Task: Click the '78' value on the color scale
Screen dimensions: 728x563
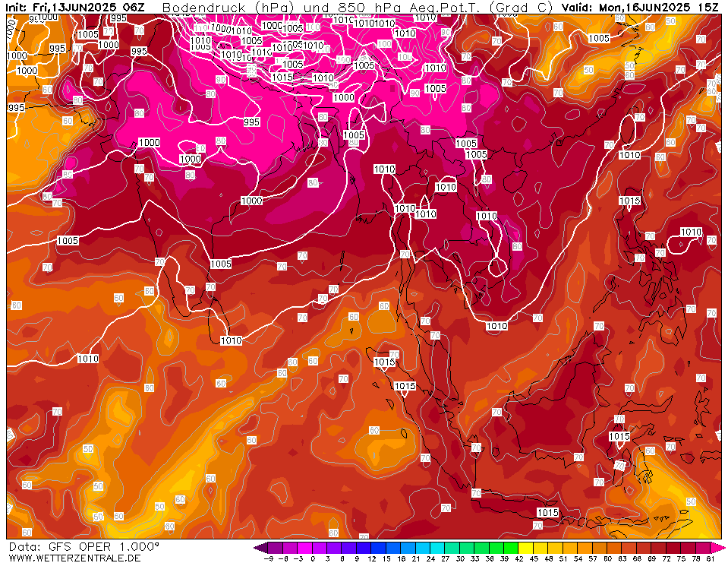Action: click(x=695, y=558)
